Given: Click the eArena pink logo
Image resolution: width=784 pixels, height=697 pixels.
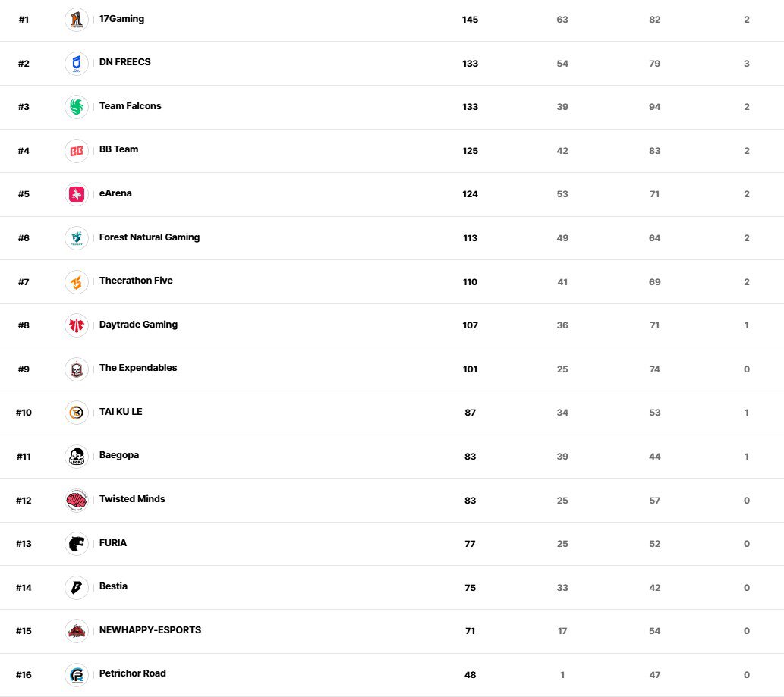Looking at the screenshot, I should coord(77,194).
